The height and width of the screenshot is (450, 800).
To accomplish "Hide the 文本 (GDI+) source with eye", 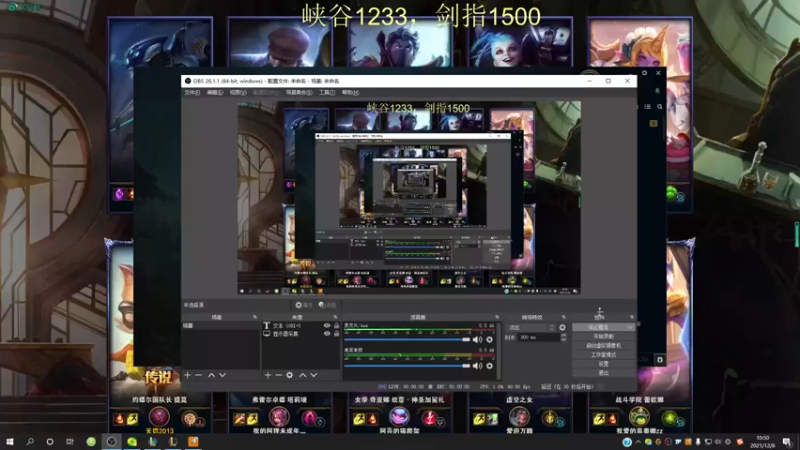I will 327,326.
